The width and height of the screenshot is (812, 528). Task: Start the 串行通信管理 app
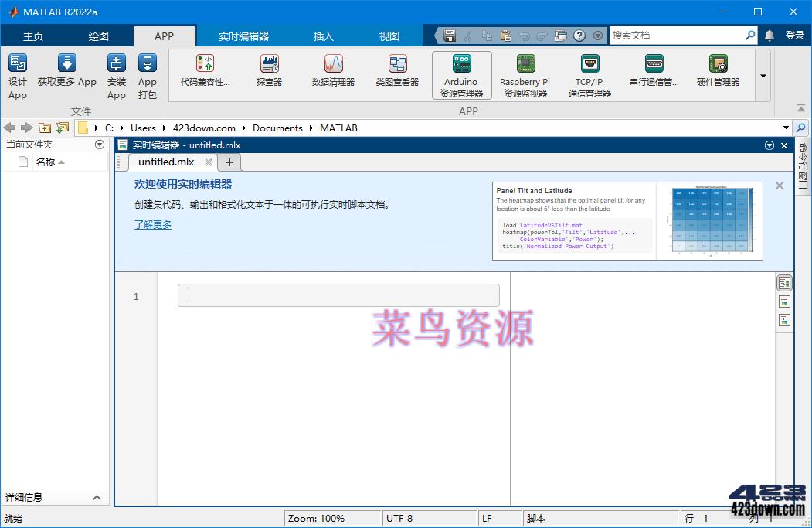[x=653, y=74]
